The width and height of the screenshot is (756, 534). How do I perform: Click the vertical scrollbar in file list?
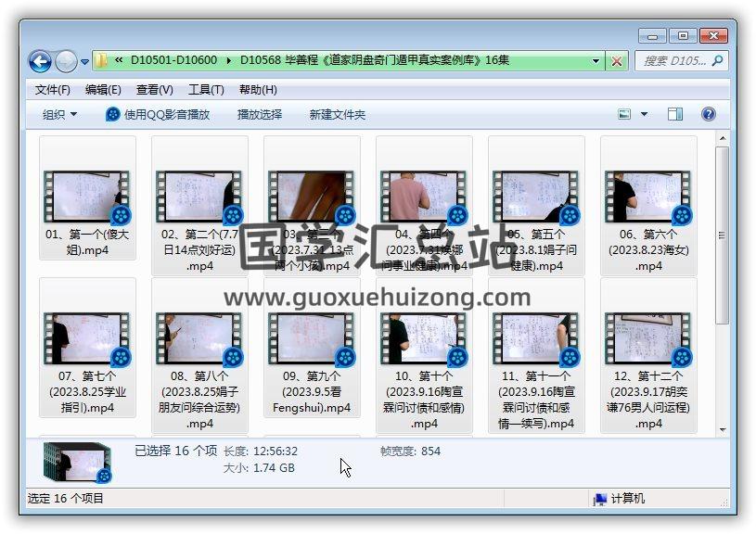point(723,278)
